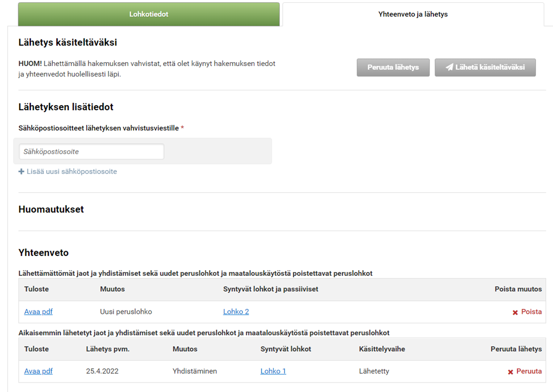Click the Syntyvät lohkot ja passiiviset header
Screen dimensions: 553x392
(270, 289)
